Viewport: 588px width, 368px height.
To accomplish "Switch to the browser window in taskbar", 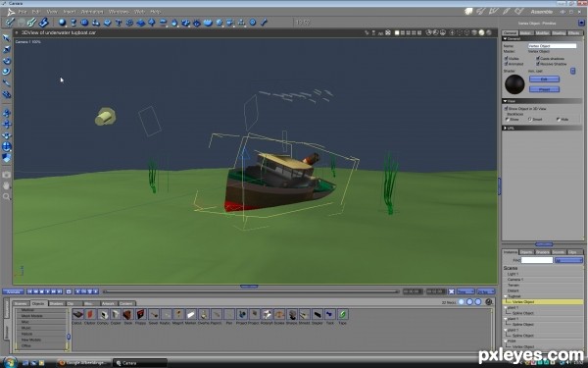I will (84, 363).
